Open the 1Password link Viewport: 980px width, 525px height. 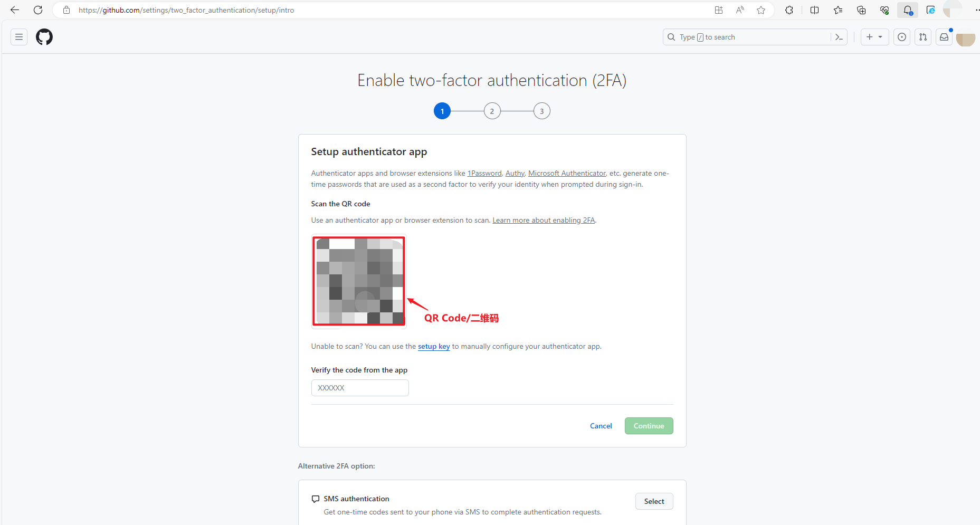[484, 173]
